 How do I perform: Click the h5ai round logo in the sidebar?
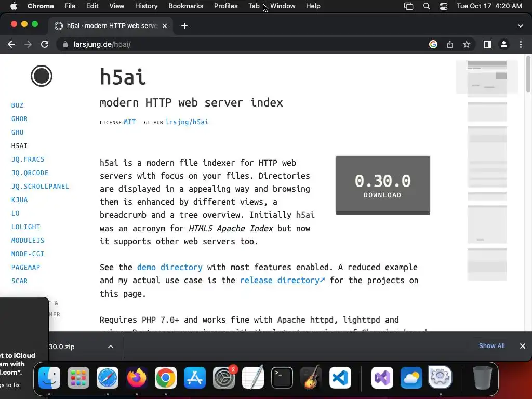pyautogui.click(x=42, y=76)
